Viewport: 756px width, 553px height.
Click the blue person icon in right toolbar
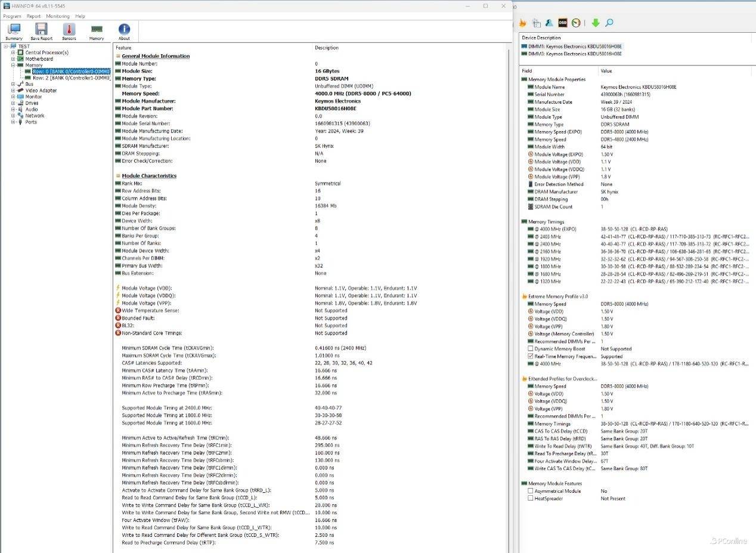549,23
